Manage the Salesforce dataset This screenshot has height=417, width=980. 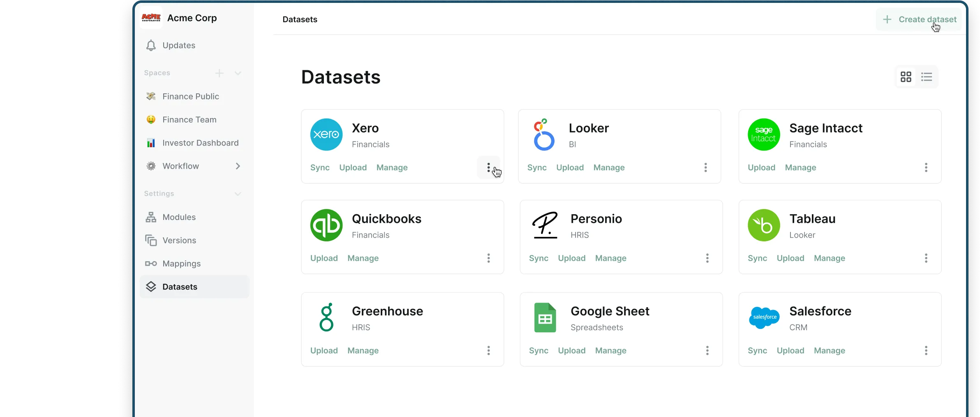pyautogui.click(x=830, y=351)
